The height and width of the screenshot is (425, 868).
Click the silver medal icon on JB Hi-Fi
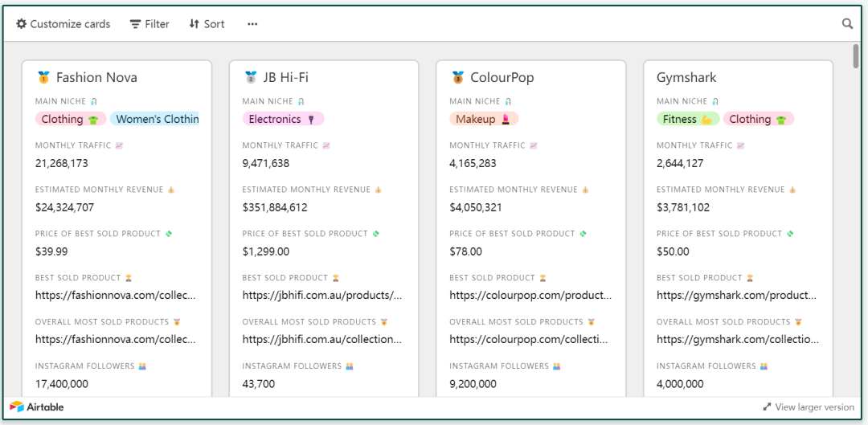(251, 77)
